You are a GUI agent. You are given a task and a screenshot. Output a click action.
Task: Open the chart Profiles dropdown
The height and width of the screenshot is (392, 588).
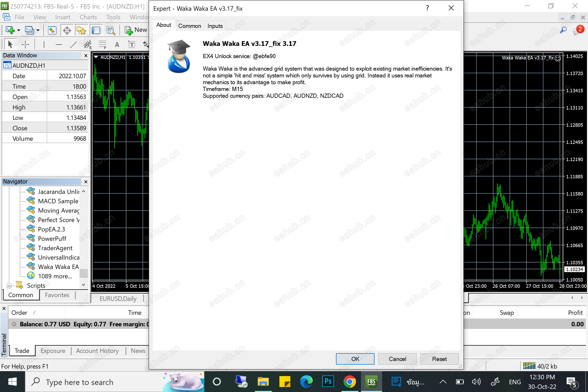38,30
